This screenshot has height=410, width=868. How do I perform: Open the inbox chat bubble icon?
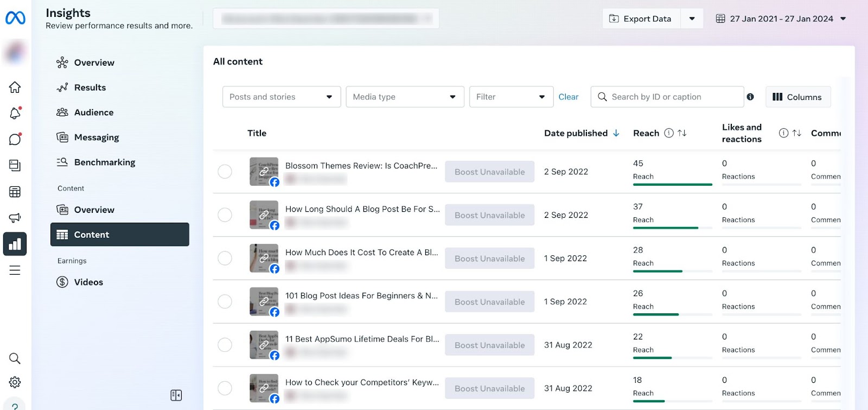[x=15, y=139]
